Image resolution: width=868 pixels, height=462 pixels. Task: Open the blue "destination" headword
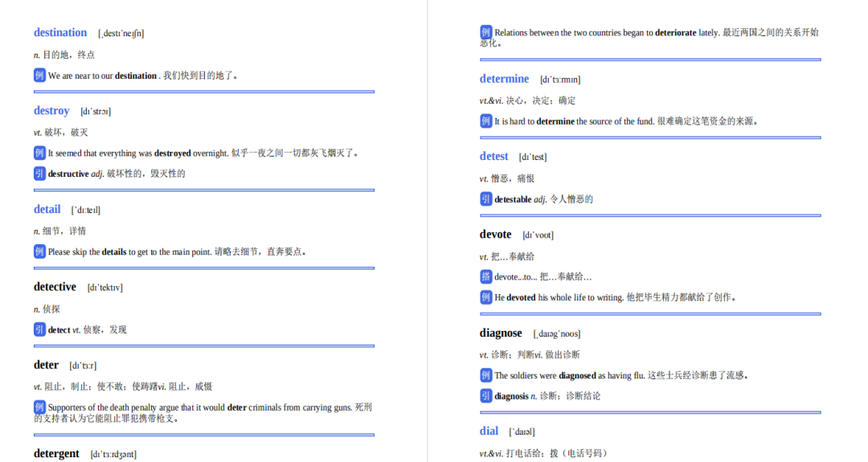pyautogui.click(x=60, y=32)
